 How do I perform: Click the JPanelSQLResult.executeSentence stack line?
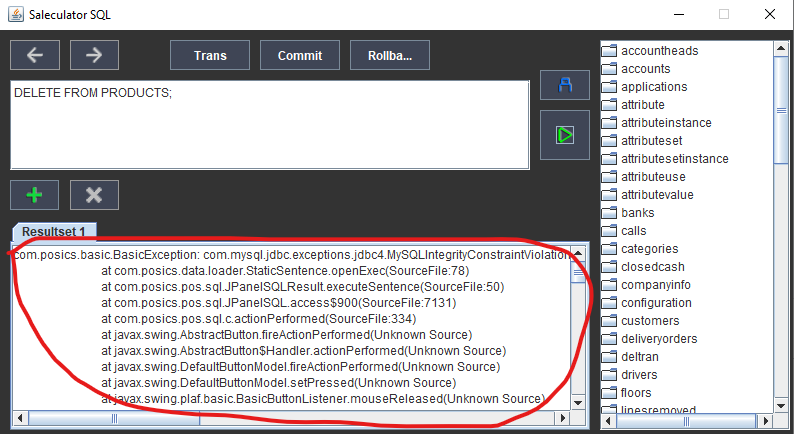click(302, 287)
